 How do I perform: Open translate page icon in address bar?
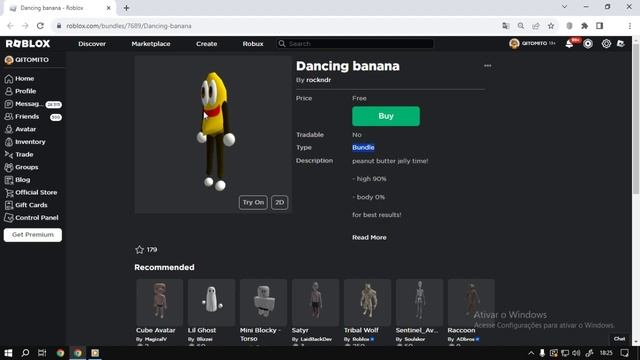pyautogui.click(x=506, y=26)
